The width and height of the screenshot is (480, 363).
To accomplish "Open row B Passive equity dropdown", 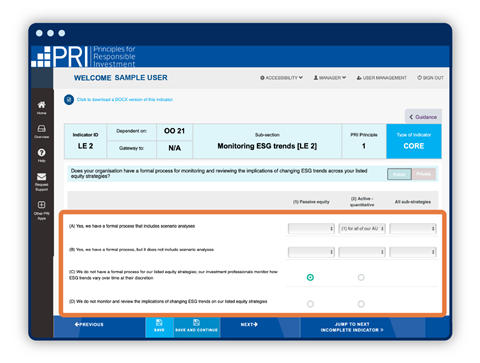I will point(311,252).
